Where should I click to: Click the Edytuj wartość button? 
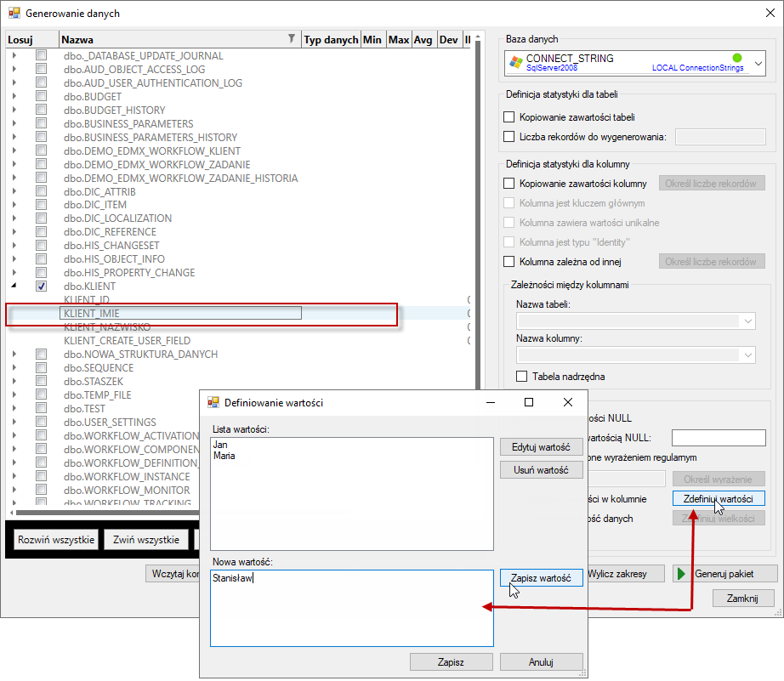541,447
